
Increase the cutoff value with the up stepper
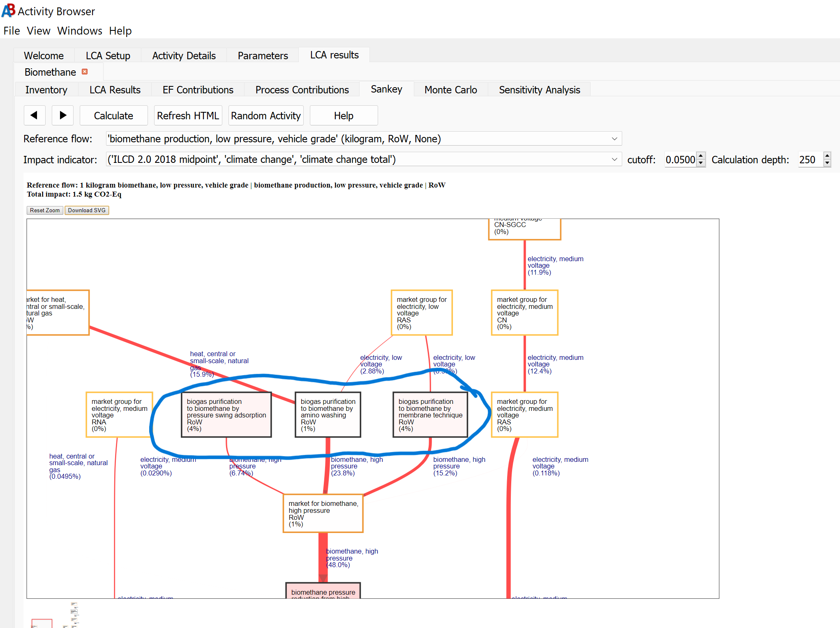point(701,156)
